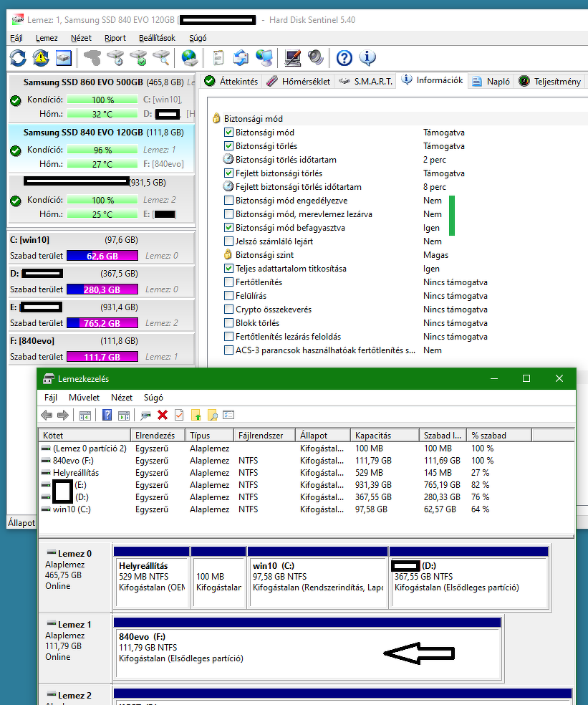Click the send report envelope icon
The width and height of the screenshot is (588, 705).
(241, 58)
